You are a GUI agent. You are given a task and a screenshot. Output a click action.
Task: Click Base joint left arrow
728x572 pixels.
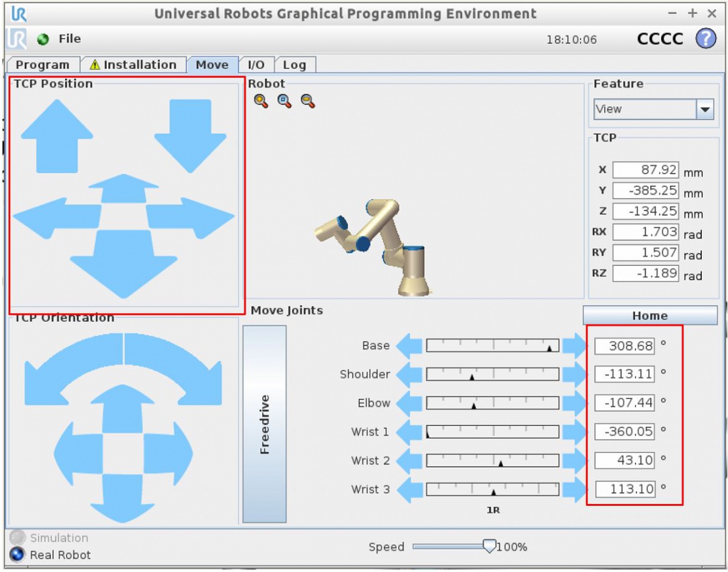pos(409,346)
